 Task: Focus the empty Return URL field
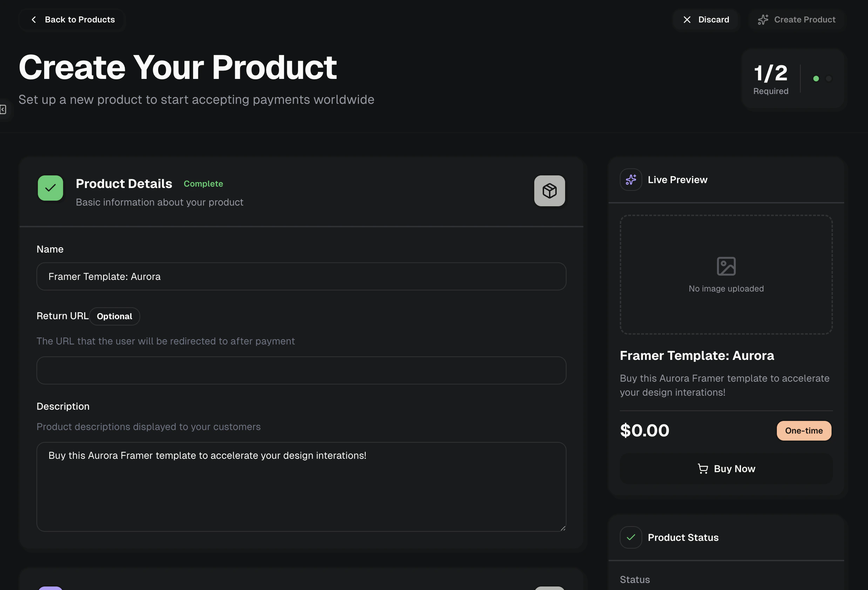(x=301, y=370)
